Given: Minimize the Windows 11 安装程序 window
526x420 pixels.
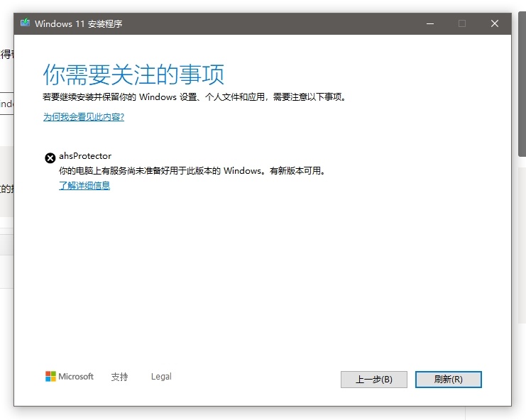Looking at the screenshot, I should point(430,23).
